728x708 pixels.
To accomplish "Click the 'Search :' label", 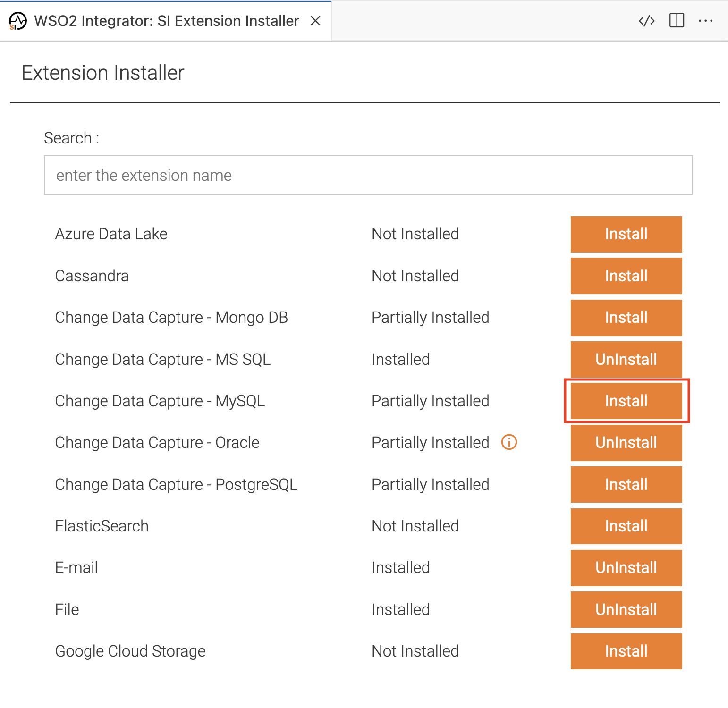I will coord(72,138).
